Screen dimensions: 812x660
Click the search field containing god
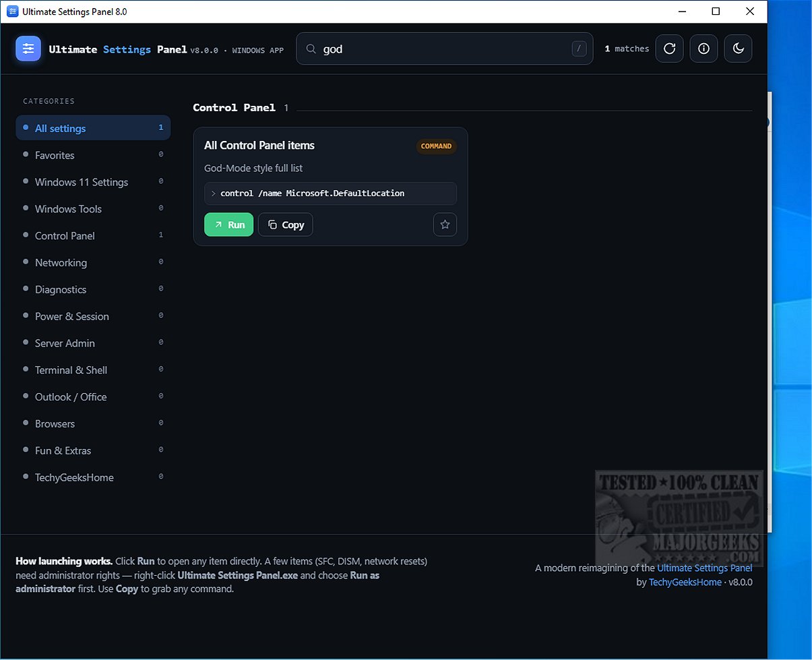point(445,49)
